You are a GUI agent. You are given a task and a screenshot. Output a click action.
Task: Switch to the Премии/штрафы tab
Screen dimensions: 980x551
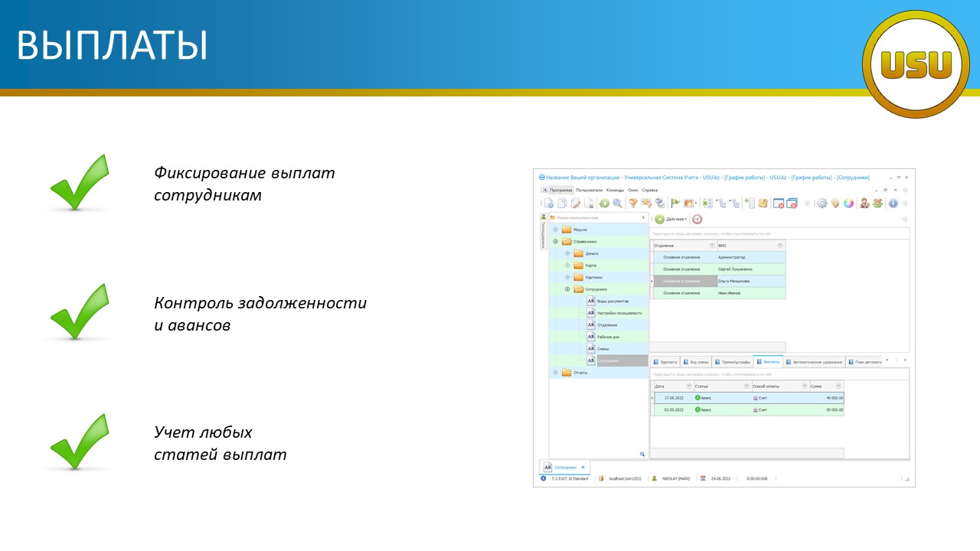click(x=733, y=362)
